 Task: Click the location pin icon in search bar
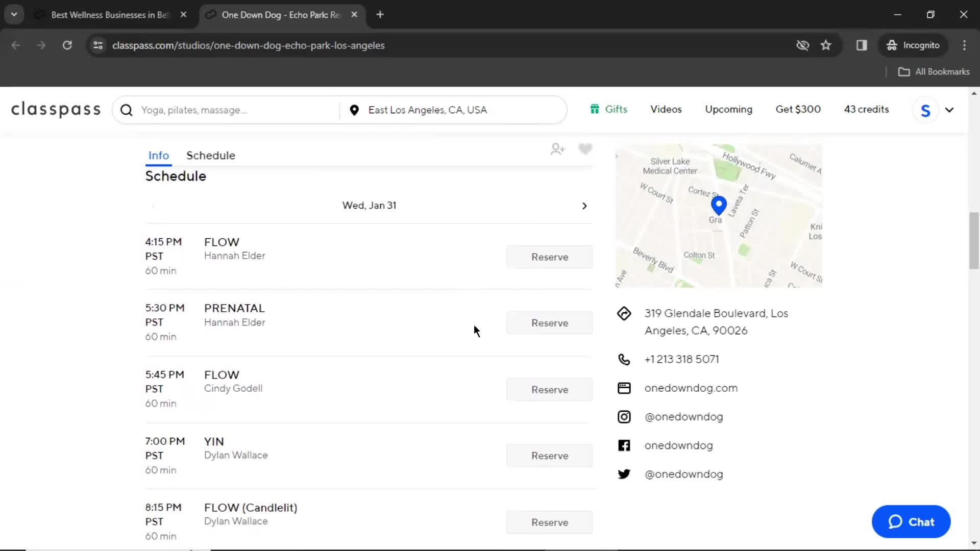pyautogui.click(x=354, y=110)
